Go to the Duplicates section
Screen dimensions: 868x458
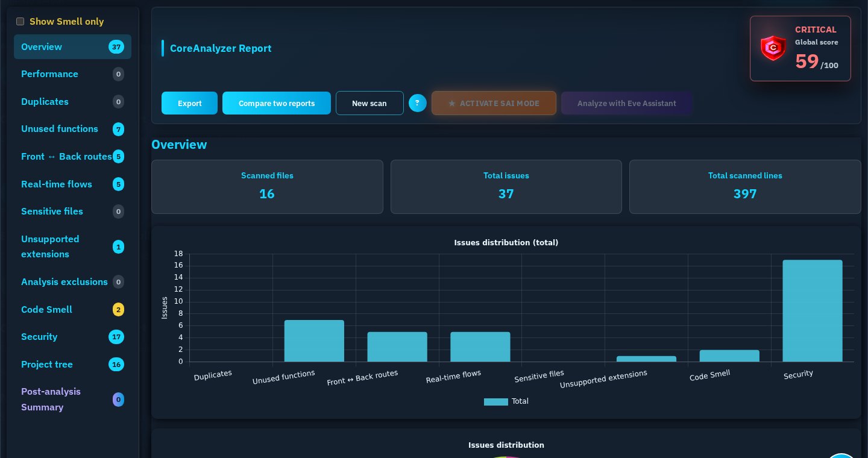[x=72, y=102]
